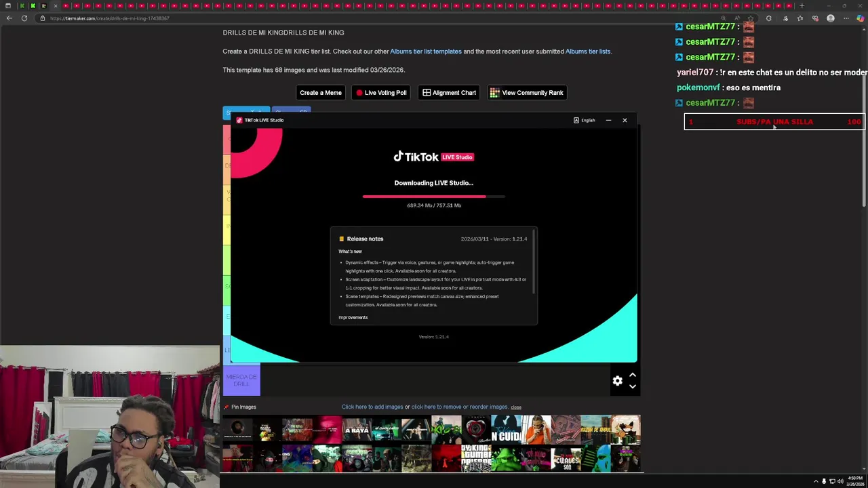Open new browser tab with plus icon
Screen dimensions: 868x488
(x=802, y=5)
